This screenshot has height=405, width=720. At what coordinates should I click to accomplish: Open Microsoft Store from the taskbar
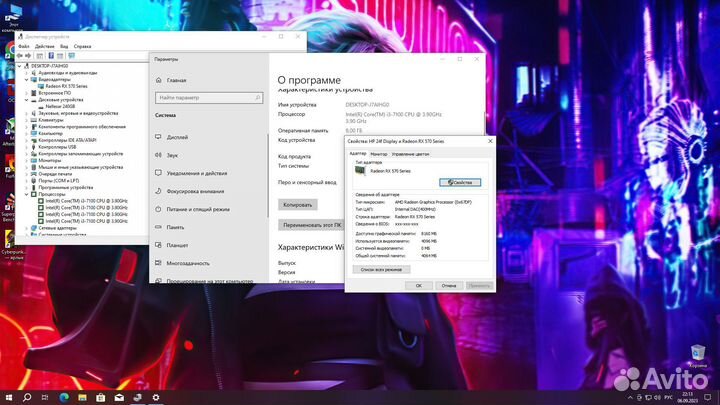coord(101,397)
